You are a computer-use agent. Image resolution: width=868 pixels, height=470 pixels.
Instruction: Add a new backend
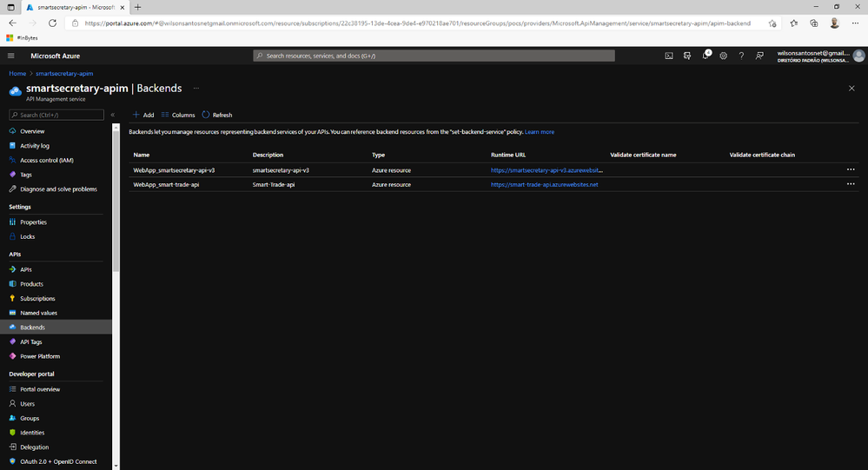click(x=143, y=115)
